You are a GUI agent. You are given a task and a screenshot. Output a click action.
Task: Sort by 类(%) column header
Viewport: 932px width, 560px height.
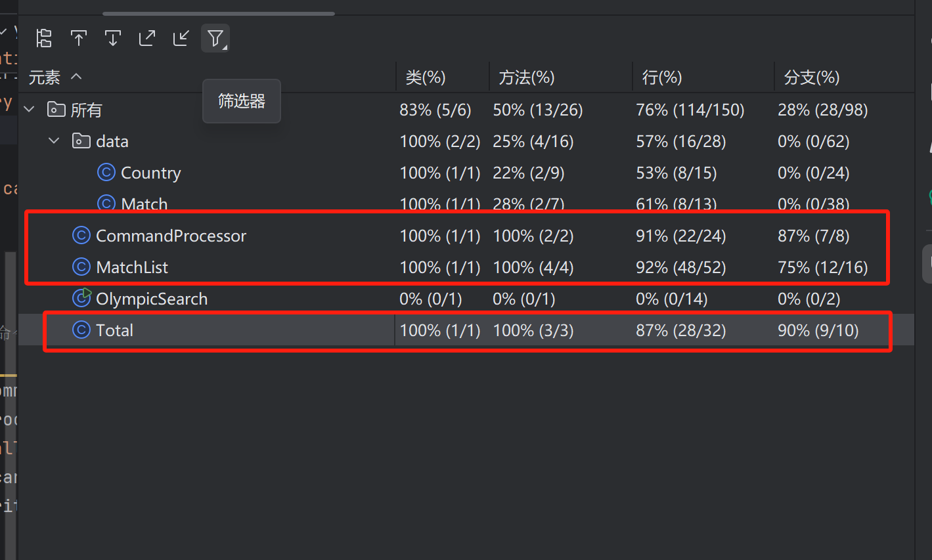[426, 77]
